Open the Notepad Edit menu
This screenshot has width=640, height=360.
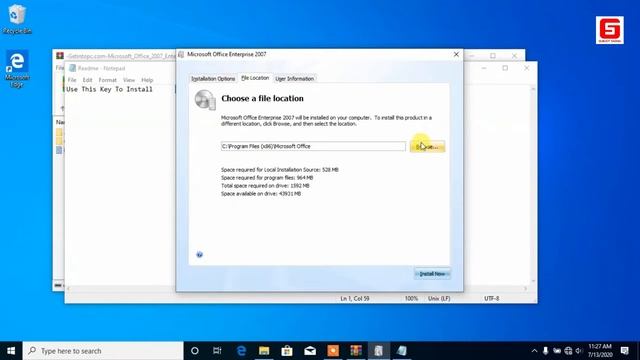pos(87,80)
